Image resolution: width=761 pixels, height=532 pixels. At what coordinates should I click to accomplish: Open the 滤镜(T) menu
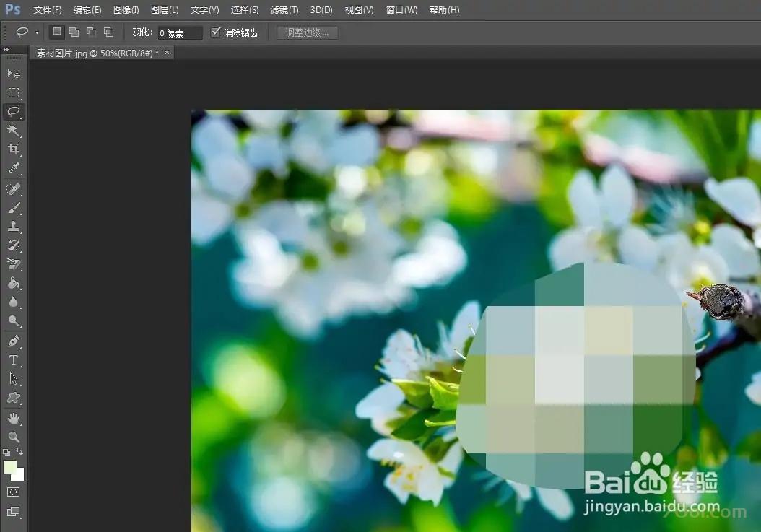[x=284, y=9]
